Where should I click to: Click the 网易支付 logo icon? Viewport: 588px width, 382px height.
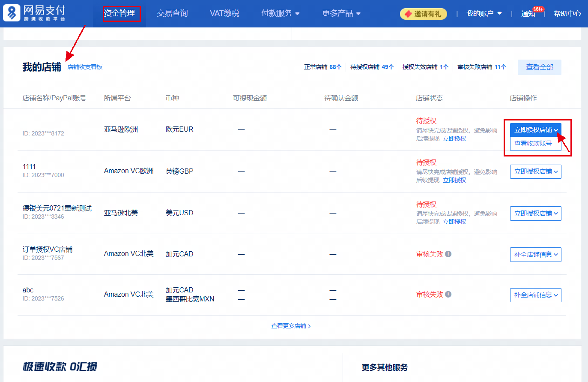(12, 13)
